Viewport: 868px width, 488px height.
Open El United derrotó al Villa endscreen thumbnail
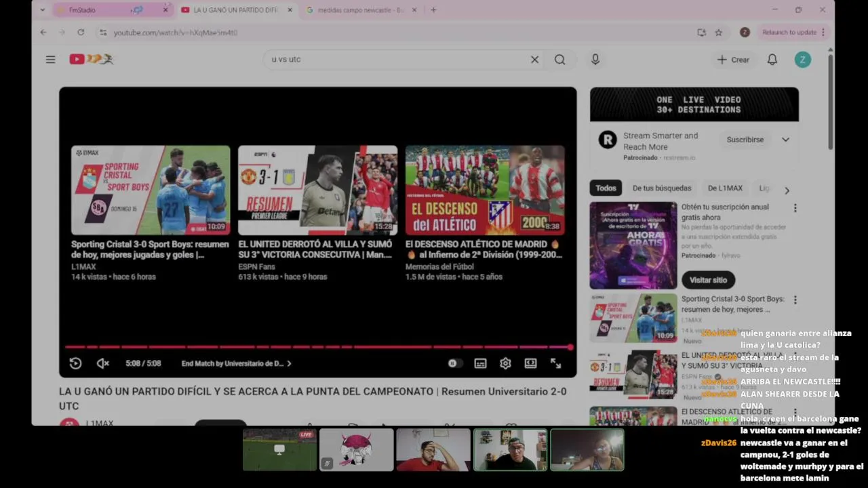click(x=317, y=190)
